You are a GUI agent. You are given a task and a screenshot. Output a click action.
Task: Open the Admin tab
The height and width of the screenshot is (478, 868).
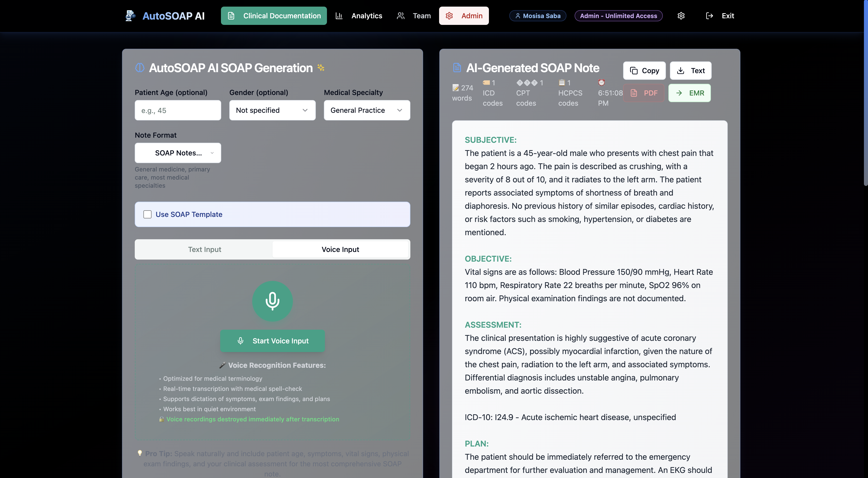tap(464, 16)
